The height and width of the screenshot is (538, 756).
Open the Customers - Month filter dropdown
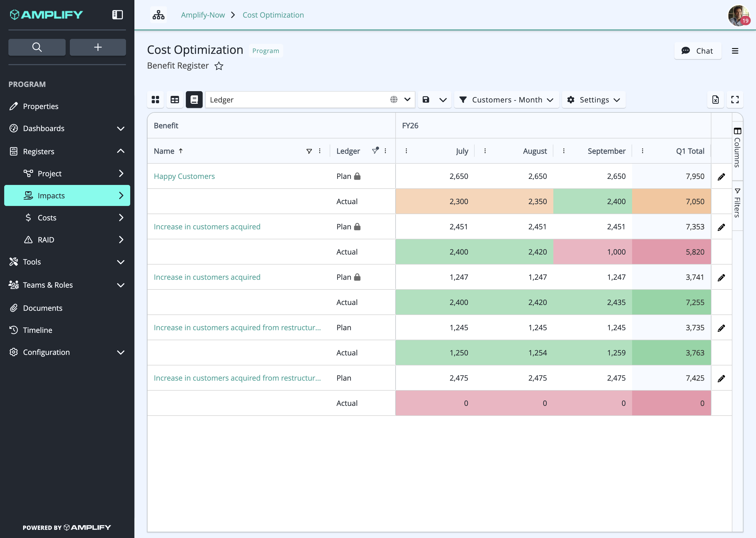point(506,100)
